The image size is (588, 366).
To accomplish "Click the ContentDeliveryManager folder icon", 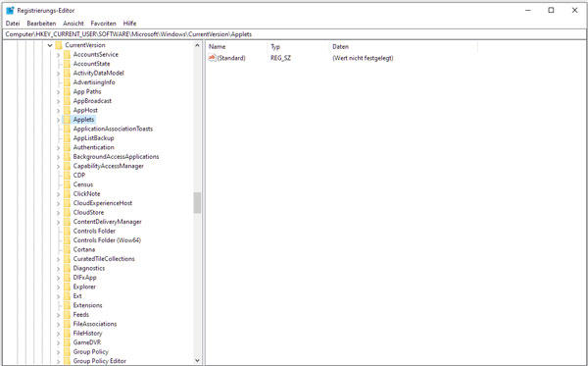I will tap(67, 222).
